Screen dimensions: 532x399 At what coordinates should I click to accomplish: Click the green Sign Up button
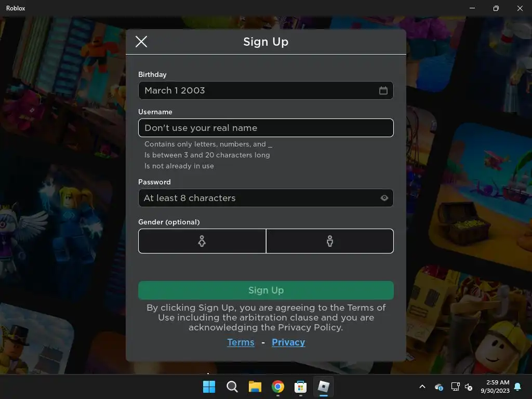[265, 290]
